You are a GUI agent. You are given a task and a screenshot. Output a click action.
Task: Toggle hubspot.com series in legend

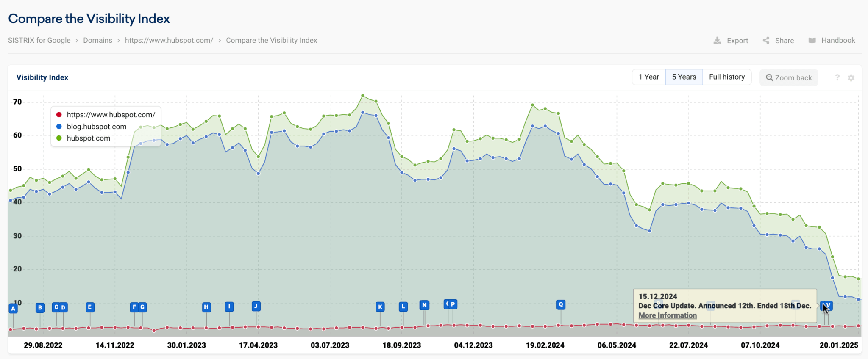point(88,138)
